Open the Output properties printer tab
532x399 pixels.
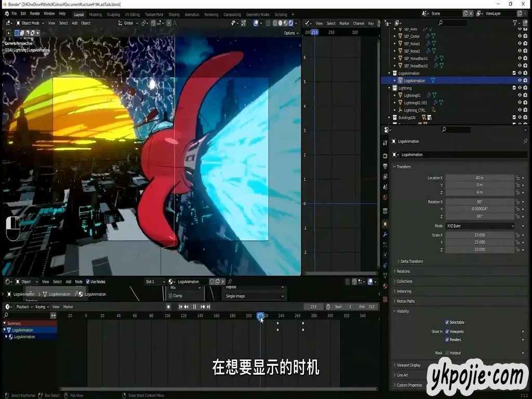[385, 166]
